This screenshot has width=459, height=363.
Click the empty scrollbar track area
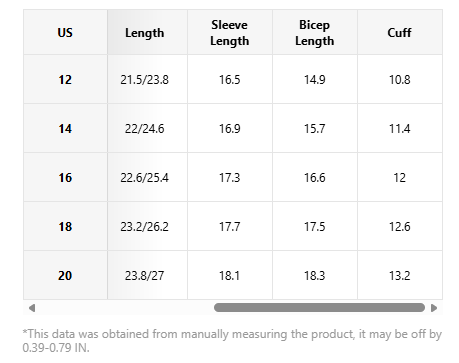click(125, 308)
